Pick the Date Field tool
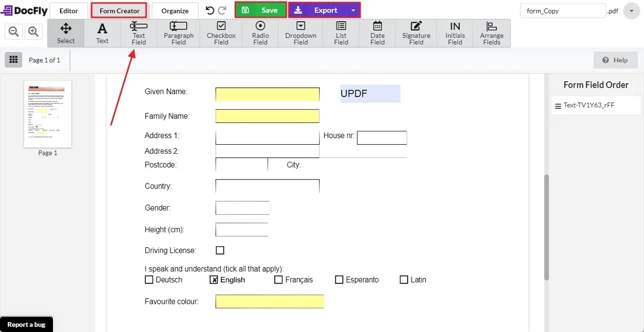 pyautogui.click(x=377, y=33)
